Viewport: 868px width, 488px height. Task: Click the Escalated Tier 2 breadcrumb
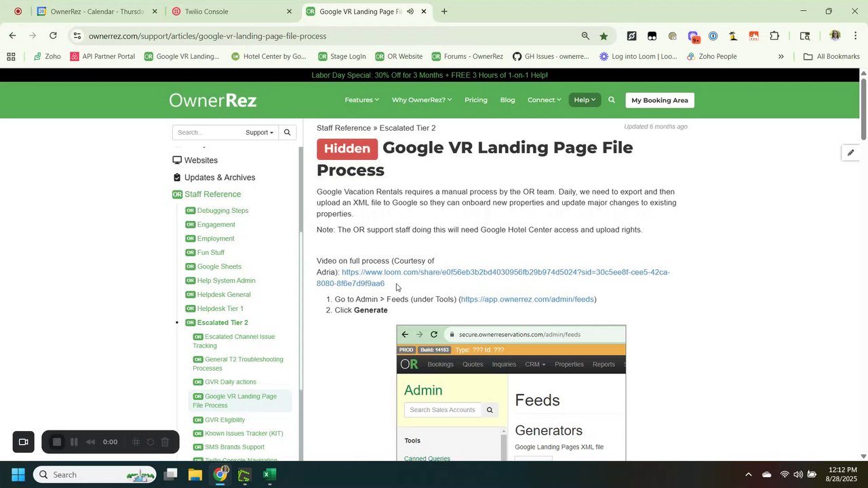[x=408, y=128]
